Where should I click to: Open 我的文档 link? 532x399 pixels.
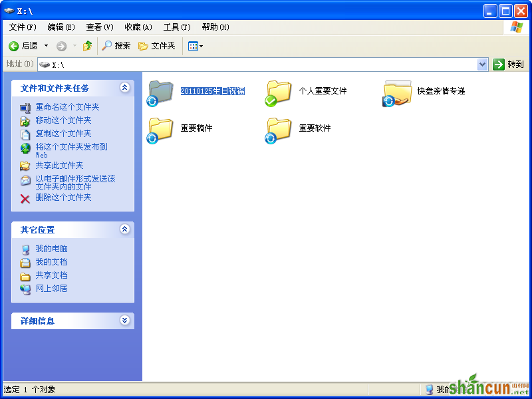51,261
